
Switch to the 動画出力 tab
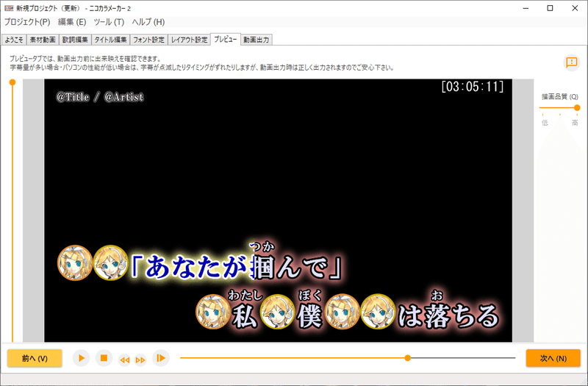tap(256, 40)
